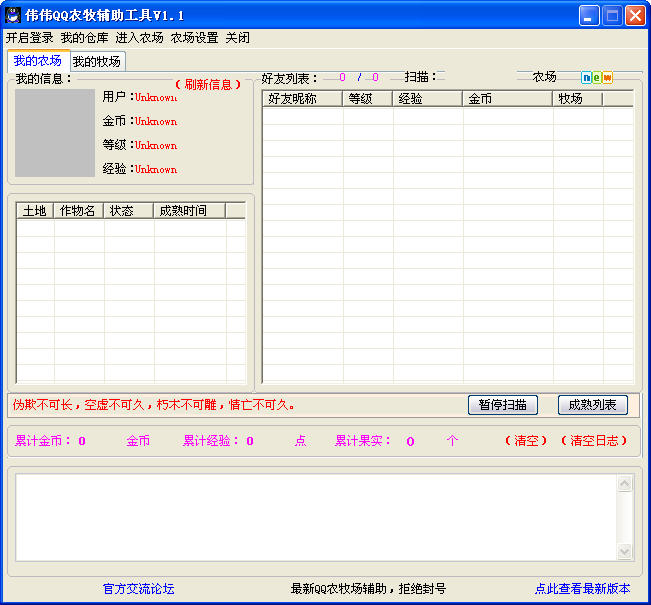Sort friend list by 经验 column
Viewport: 651px width, 605px height.
428,99
